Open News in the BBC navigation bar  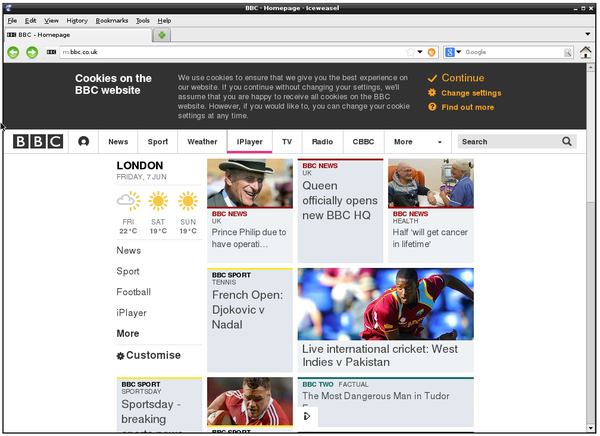click(x=118, y=142)
